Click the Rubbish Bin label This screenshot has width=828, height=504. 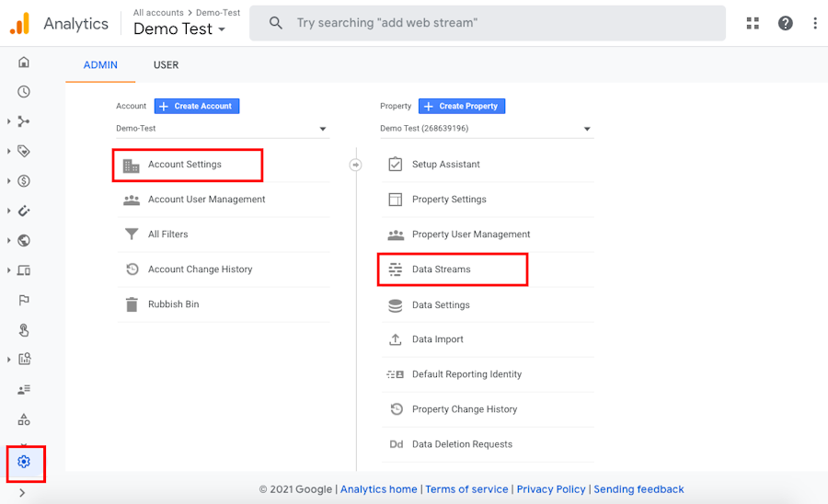click(x=174, y=304)
